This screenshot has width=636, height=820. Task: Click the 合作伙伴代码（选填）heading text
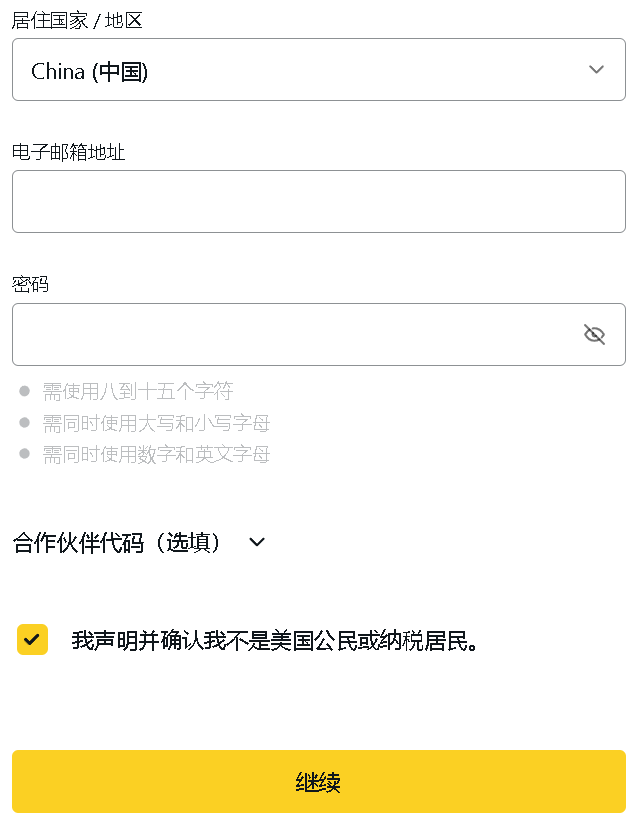(117, 542)
